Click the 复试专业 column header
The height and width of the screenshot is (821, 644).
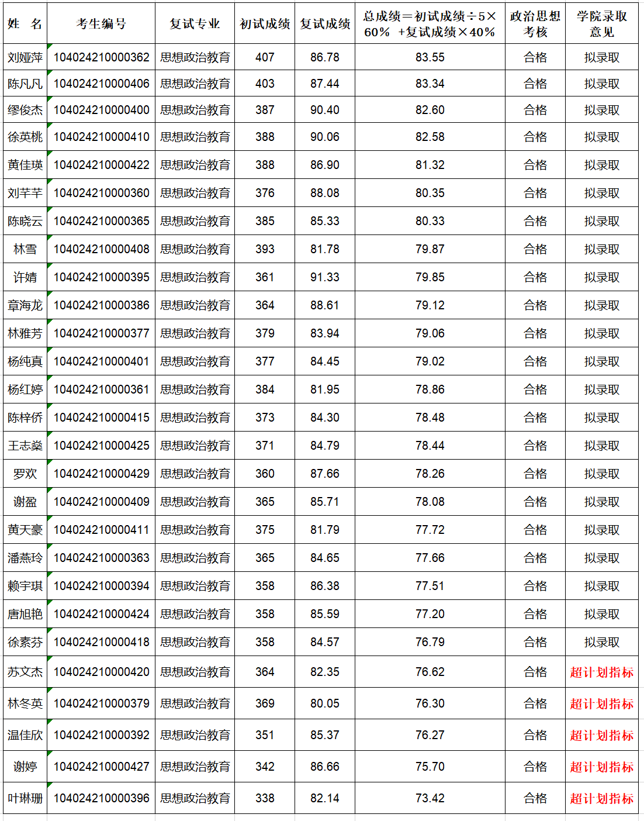(195, 24)
